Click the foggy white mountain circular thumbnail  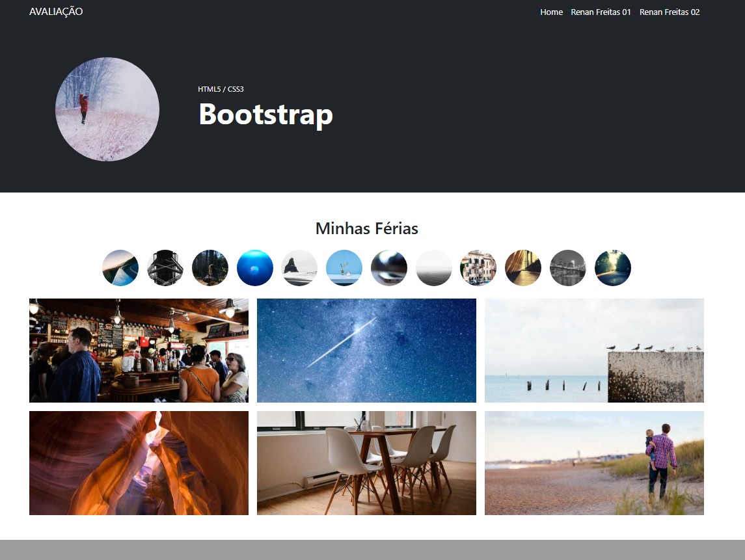(433, 267)
